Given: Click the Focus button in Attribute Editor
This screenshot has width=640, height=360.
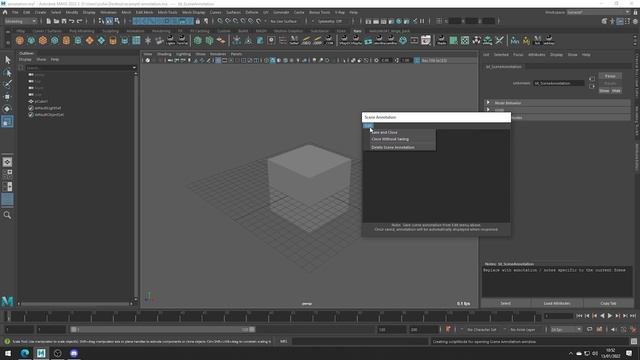Looking at the screenshot, I should 610,76.
